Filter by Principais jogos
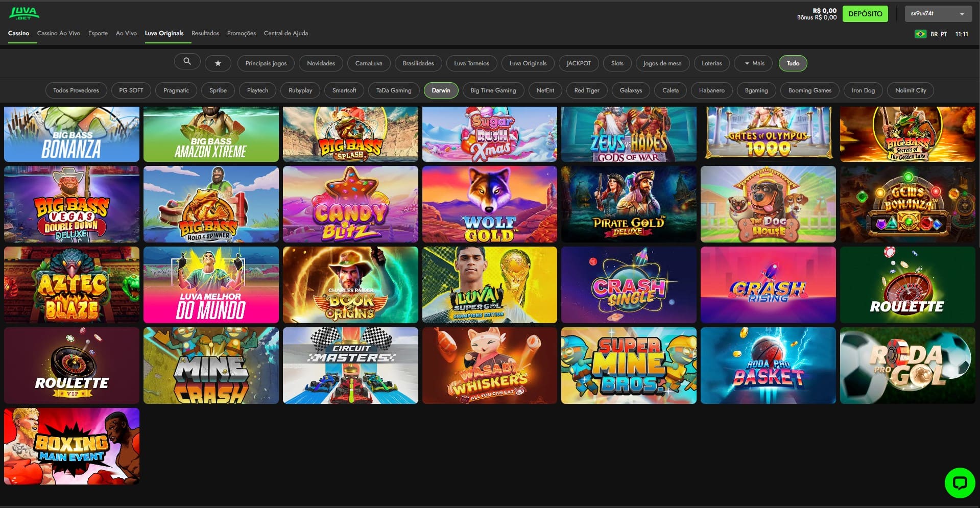980x508 pixels. (x=266, y=63)
